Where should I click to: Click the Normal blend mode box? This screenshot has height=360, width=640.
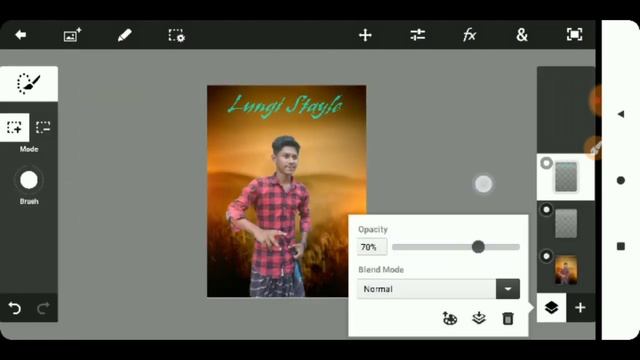[427, 289]
